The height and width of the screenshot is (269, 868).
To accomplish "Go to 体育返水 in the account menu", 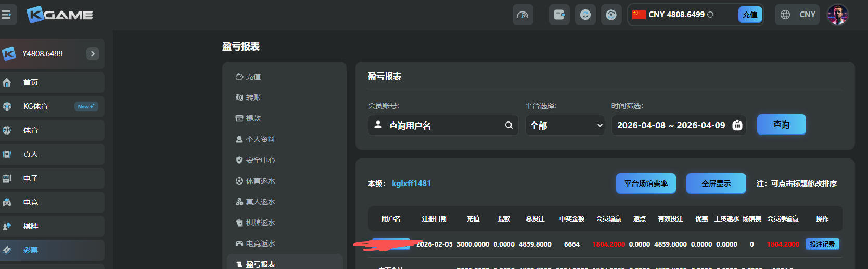I will coord(260,181).
